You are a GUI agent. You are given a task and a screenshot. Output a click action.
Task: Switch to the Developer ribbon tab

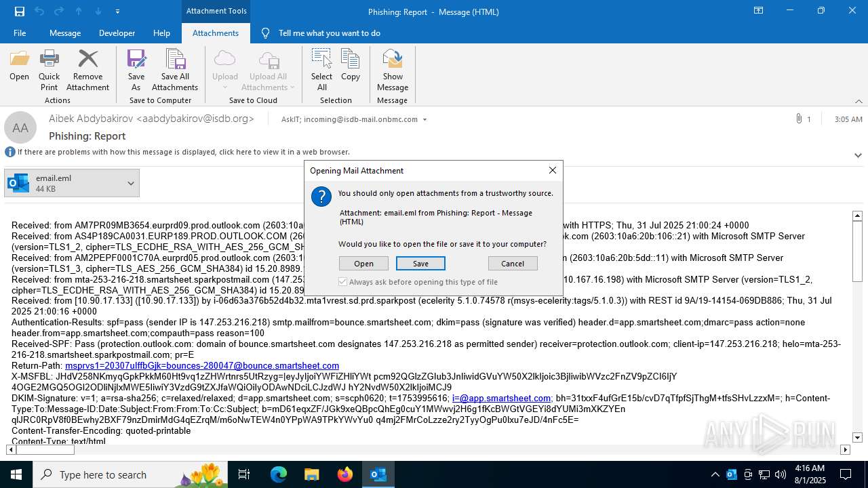click(117, 33)
